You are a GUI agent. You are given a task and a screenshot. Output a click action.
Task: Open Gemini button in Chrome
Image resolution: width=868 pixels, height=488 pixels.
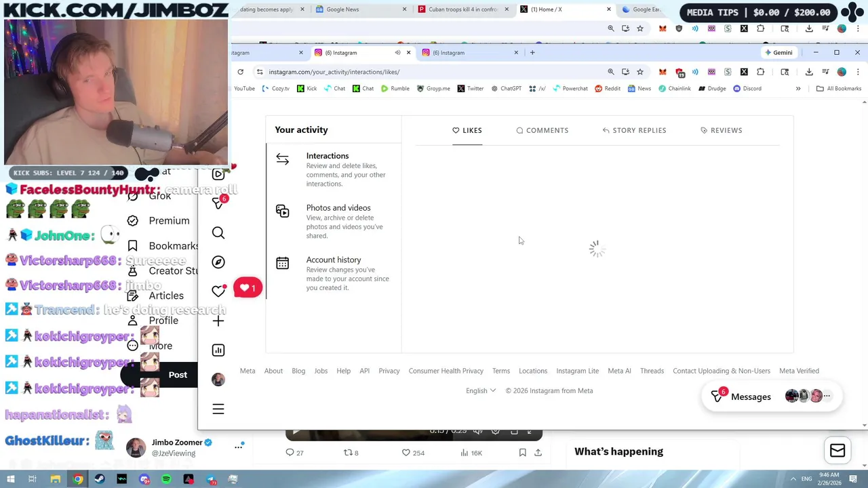point(778,53)
